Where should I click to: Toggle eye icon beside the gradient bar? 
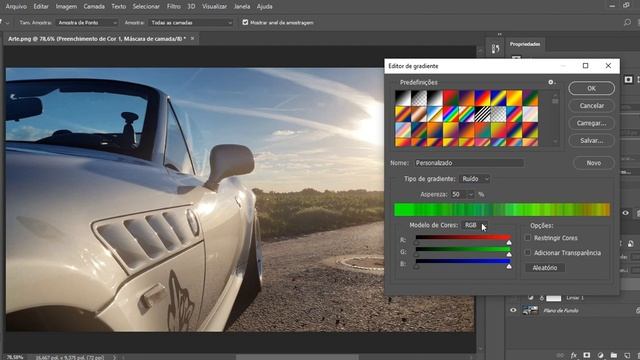coord(625,213)
